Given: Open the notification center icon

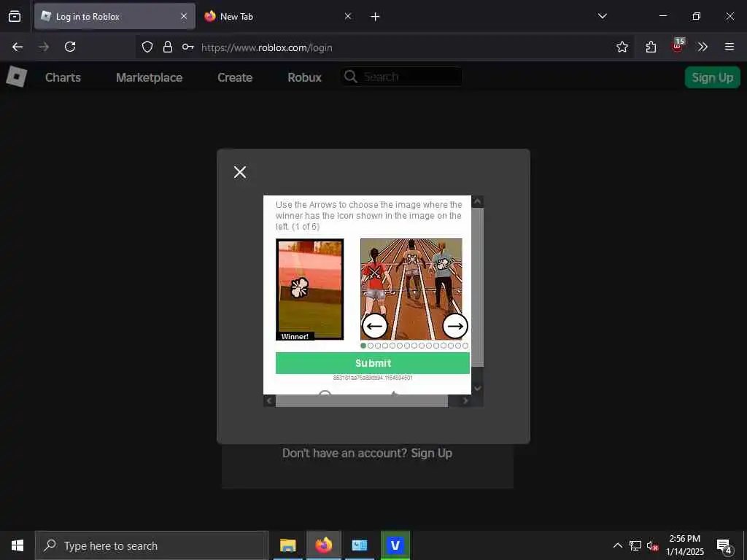Looking at the screenshot, I should (724, 545).
